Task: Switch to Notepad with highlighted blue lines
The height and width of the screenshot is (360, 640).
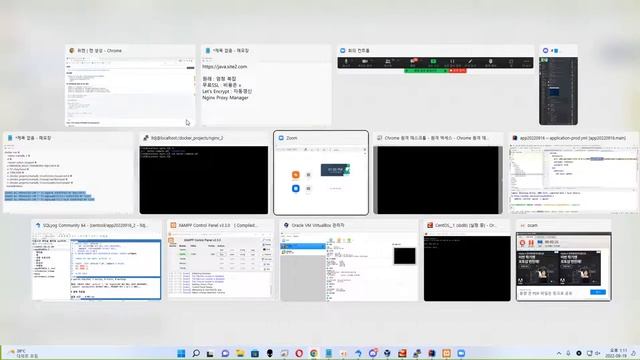Action: (x=69, y=173)
